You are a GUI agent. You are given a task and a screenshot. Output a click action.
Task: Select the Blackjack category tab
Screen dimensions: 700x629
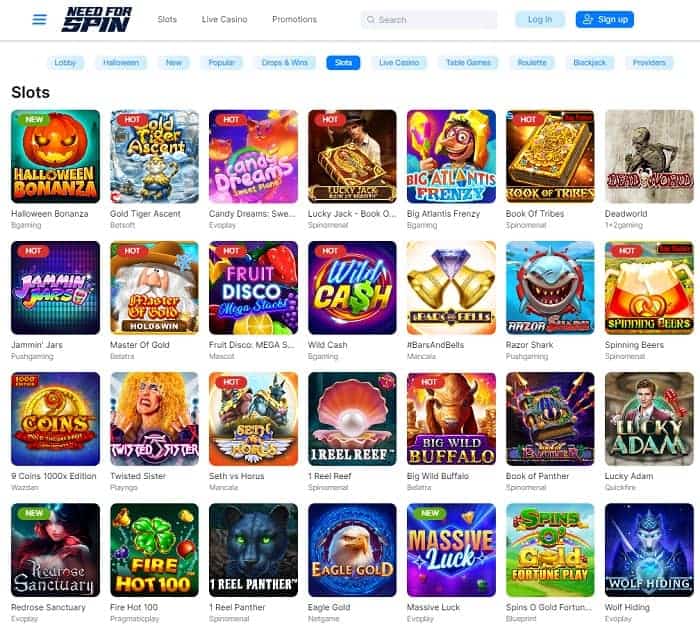[x=589, y=62]
